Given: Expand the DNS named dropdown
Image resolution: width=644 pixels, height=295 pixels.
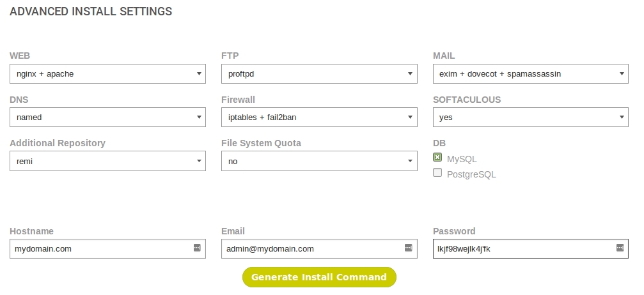Looking at the screenshot, I should point(107,117).
